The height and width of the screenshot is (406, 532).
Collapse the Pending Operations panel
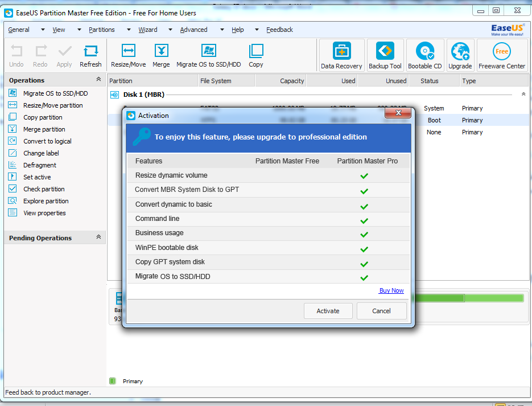98,237
